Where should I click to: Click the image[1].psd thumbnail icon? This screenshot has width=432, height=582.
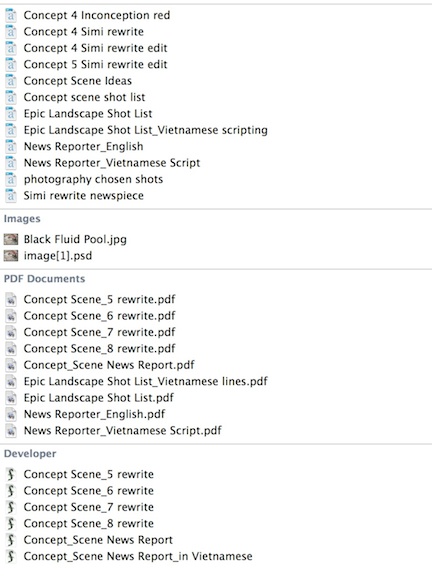coord(11,256)
